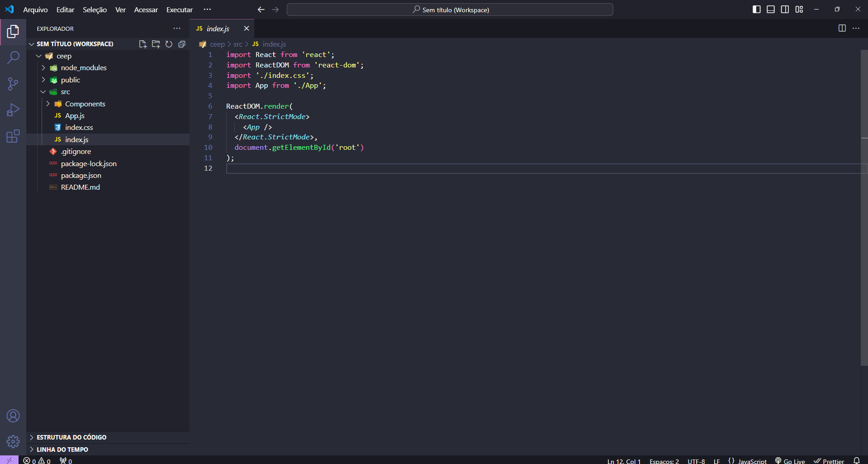Toggle secondary sidebar visibility
The image size is (868, 464).
(785, 10)
